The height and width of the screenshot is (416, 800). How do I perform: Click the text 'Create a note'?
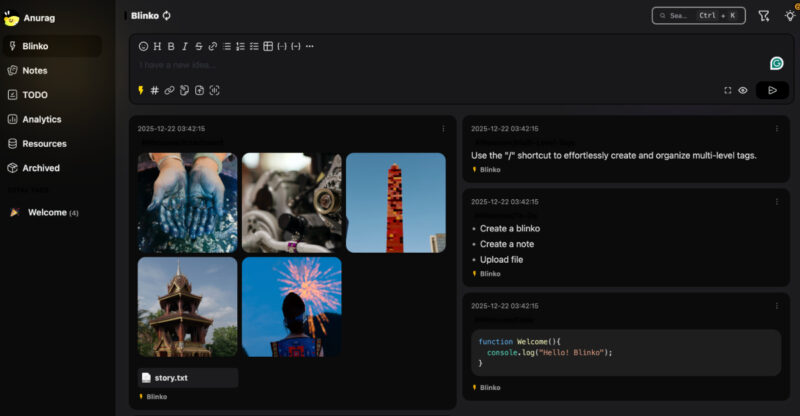tap(507, 244)
